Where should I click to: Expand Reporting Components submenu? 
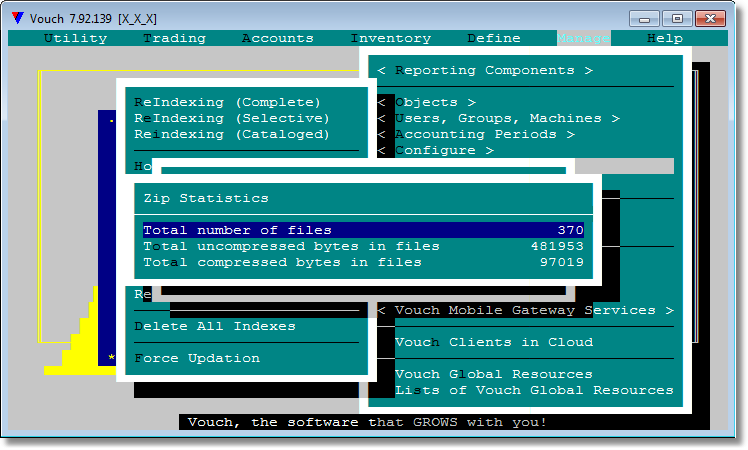click(x=485, y=71)
